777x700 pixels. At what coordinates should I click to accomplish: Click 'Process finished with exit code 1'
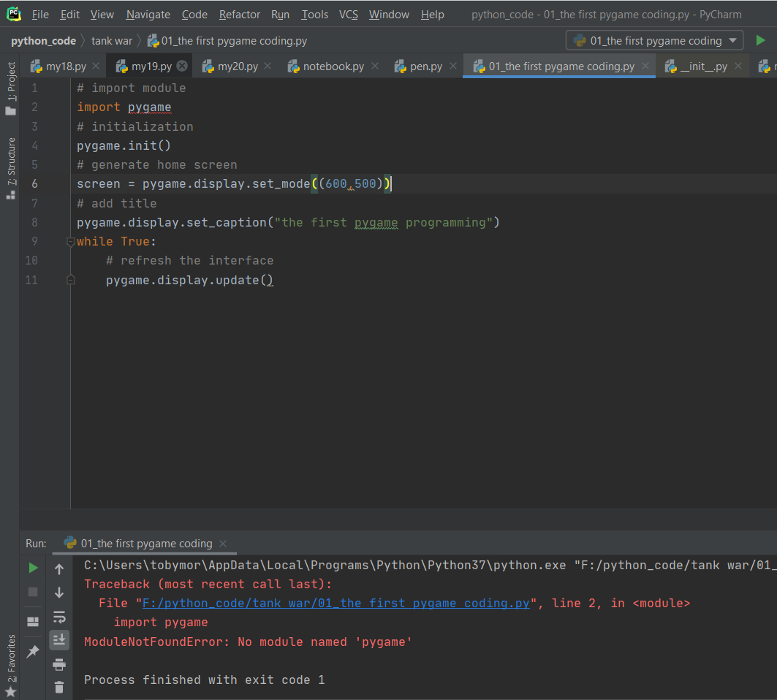point(204,680)
